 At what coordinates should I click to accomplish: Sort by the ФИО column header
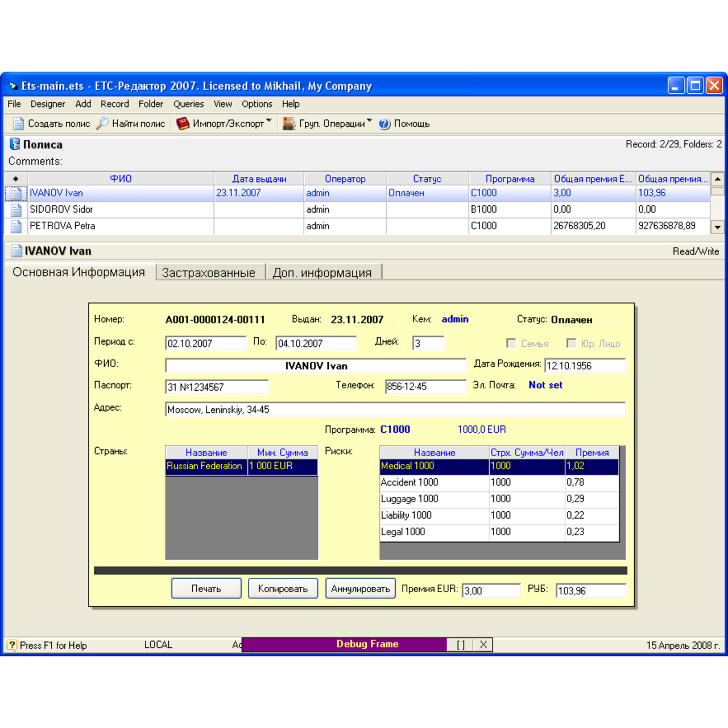tap(121, 179)
